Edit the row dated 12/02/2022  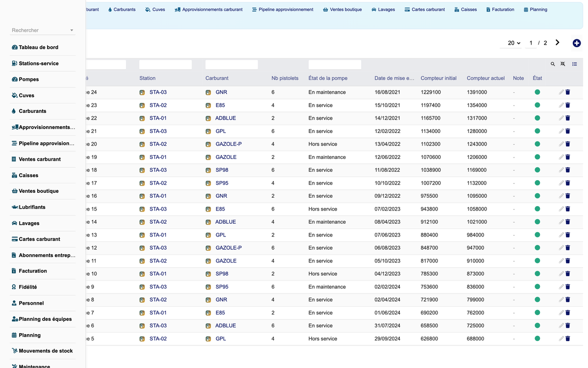pyautogui.click(x=561, y=131)
